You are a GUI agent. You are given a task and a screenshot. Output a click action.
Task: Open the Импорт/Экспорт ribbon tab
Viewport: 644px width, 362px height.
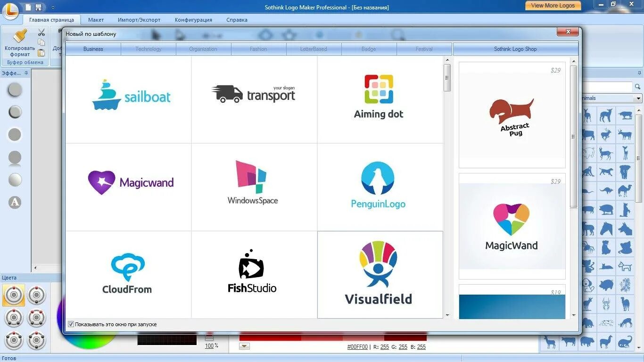click(x=139, y=20)
